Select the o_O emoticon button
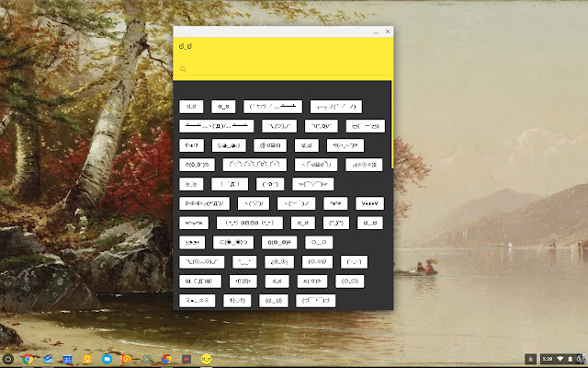This screenshot has height=368, width=588. 223,107
